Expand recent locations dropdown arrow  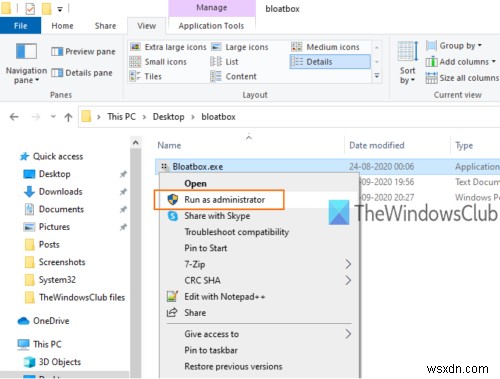tap(53, 117)
